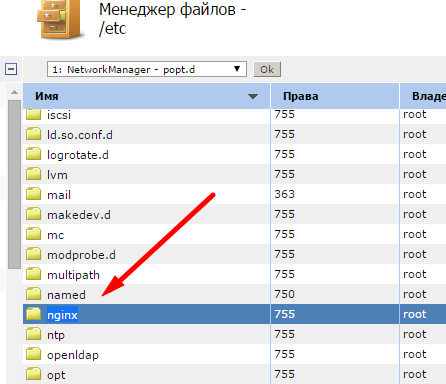This screenshot has height=384, width=446.
Task: Select the makedev.d folder icon
Action: [33, 214]
